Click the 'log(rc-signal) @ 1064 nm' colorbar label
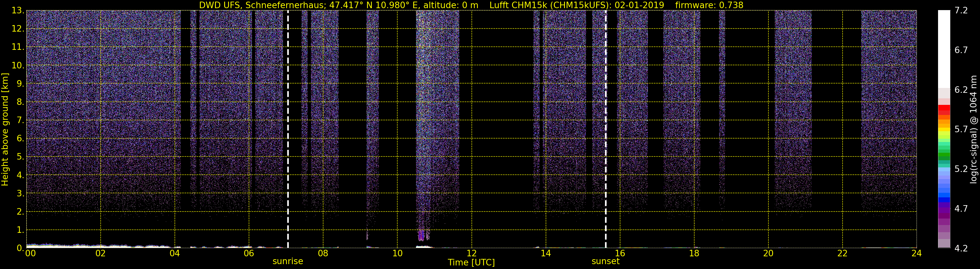This screenshot has height=269, width=980. 973,129
